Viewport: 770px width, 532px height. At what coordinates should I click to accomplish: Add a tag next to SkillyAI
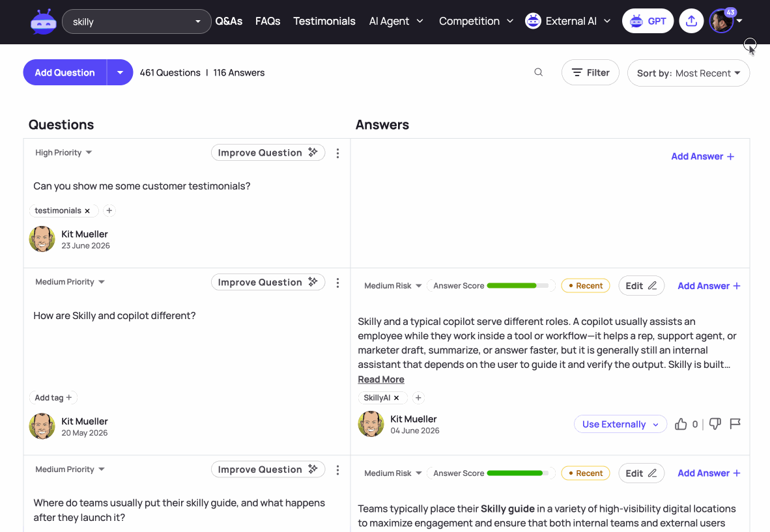[x=418, y=398]
